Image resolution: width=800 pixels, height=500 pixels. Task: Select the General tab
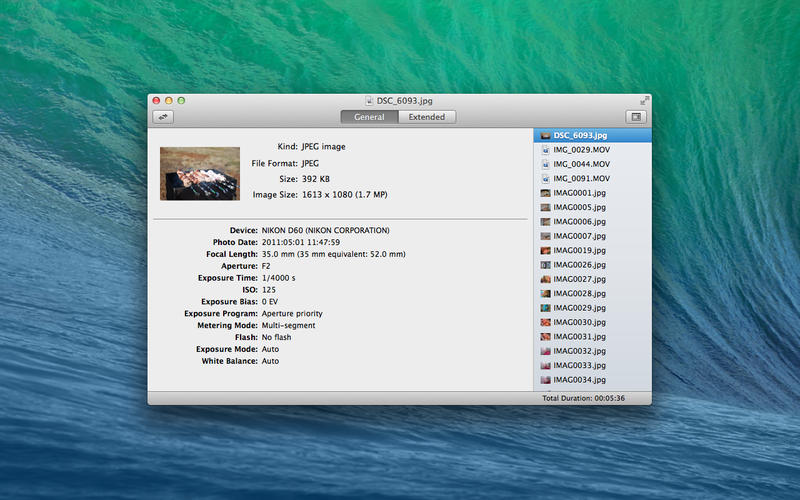coord(369,117)
